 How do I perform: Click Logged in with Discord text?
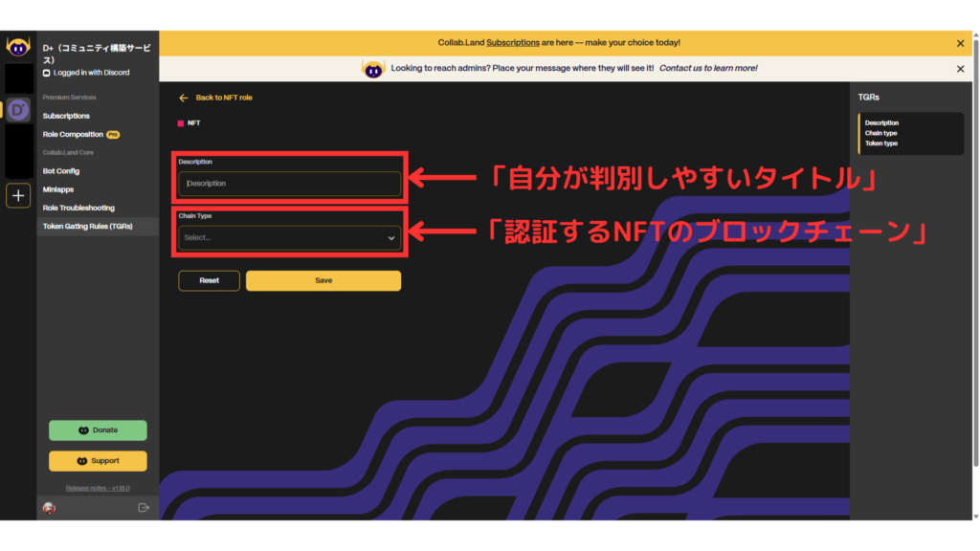[x=91, y=73]
